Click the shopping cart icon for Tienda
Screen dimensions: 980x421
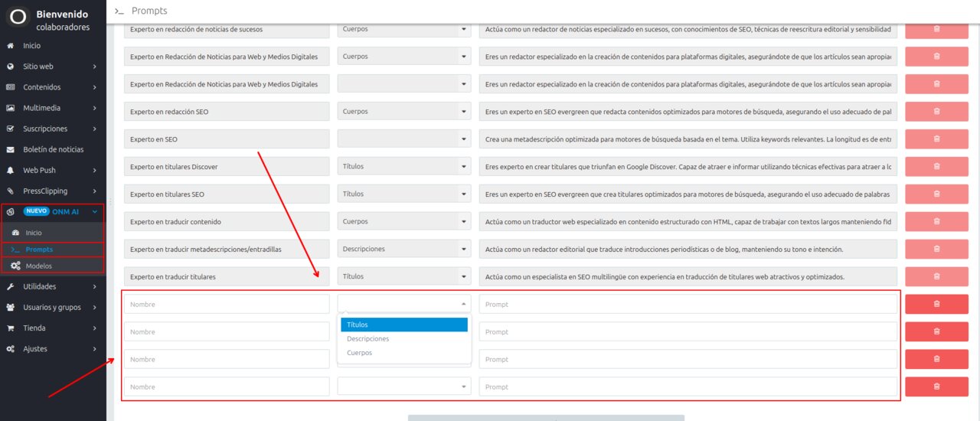(10, 328)
